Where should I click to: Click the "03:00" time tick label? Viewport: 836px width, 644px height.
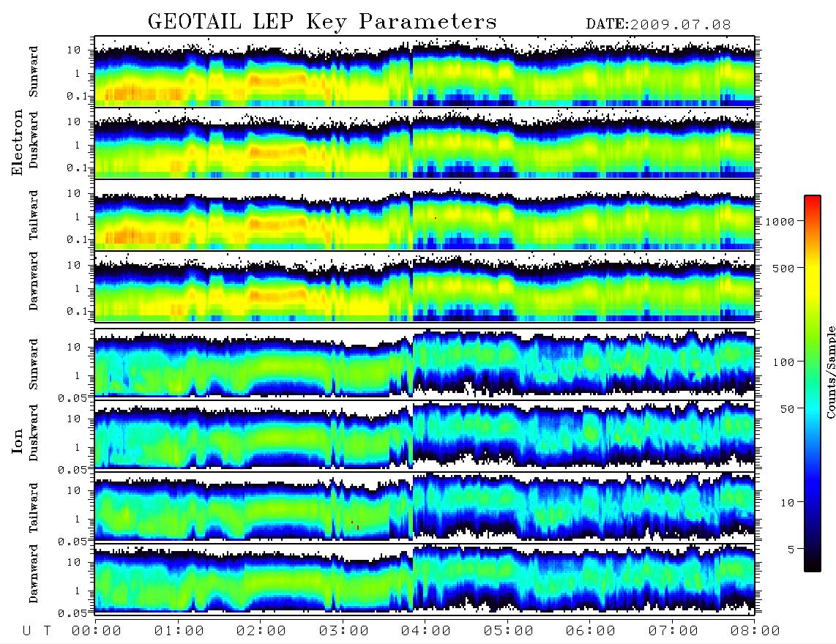(344, 631)
